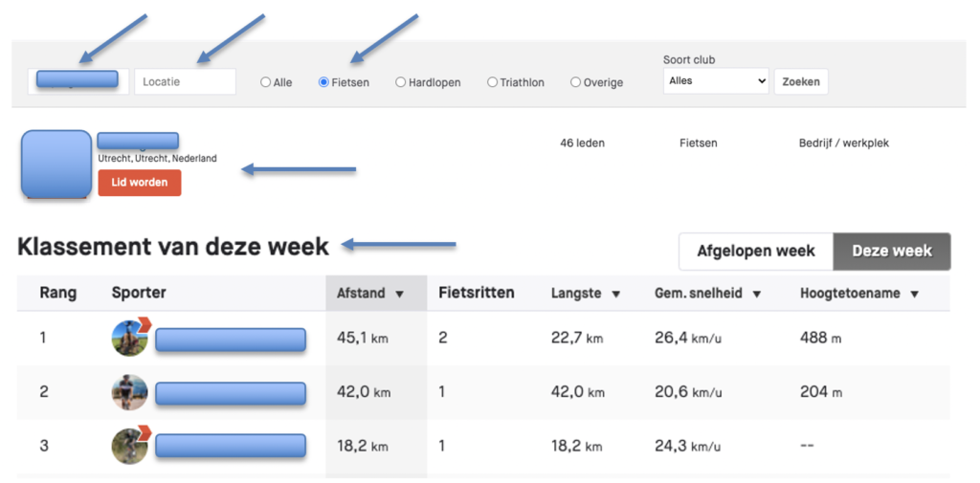This screenshot has width=980, height=483.
Task: Switch to Afgelopen week tab
Action: pos(756,252)
